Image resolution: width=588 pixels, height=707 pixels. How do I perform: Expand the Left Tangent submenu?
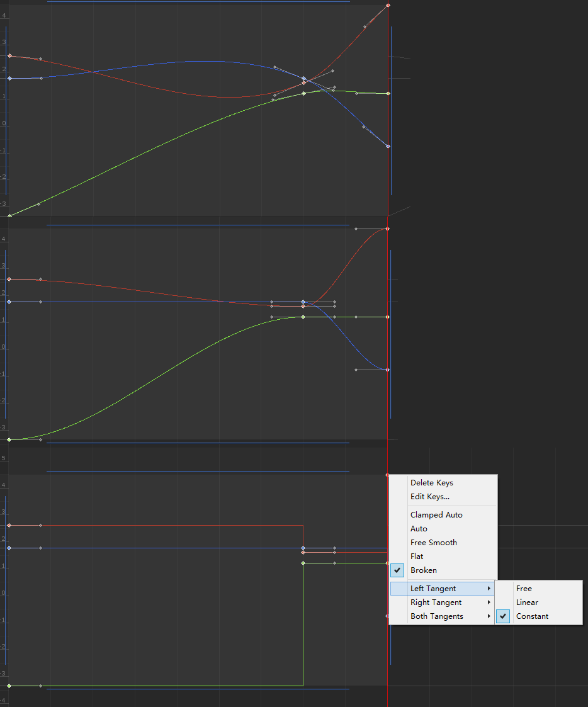443,589
